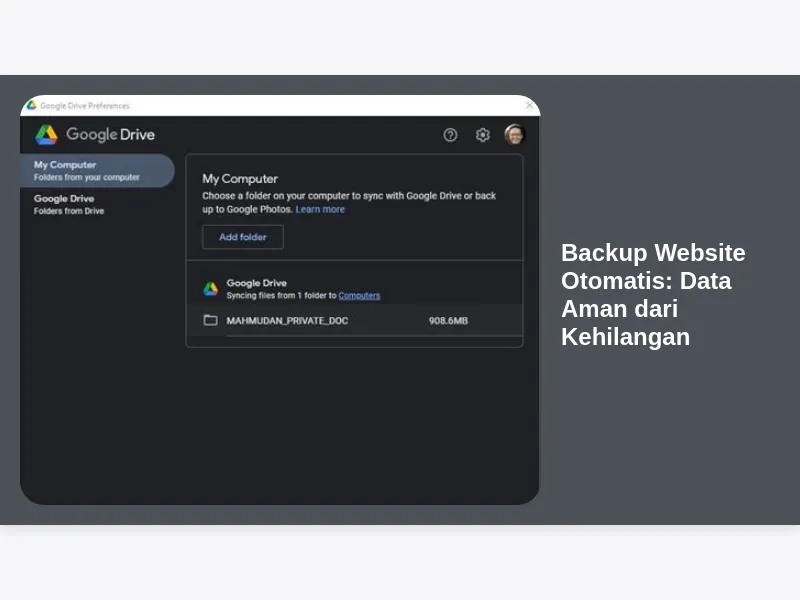The image size is (800, 600).
Task: Click 'Folders from Drive' subtitle text
Action: (x=69, y=211)
